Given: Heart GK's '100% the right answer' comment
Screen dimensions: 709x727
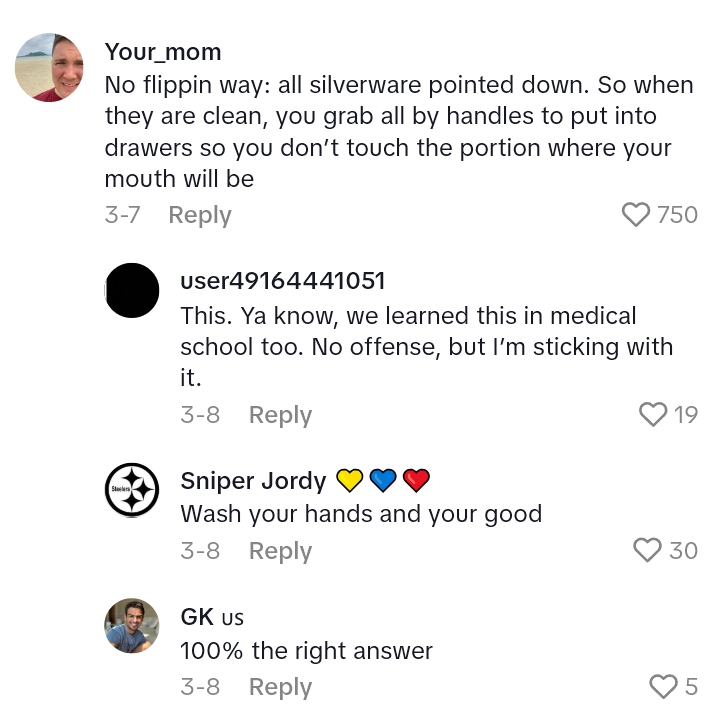Looking at the screenshot, I should pyautogui.click(x=663, y=686).
